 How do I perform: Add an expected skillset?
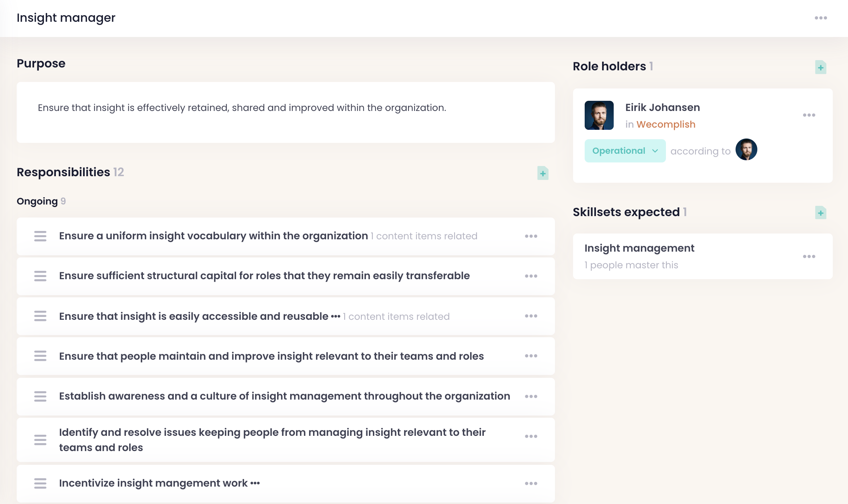820,213
